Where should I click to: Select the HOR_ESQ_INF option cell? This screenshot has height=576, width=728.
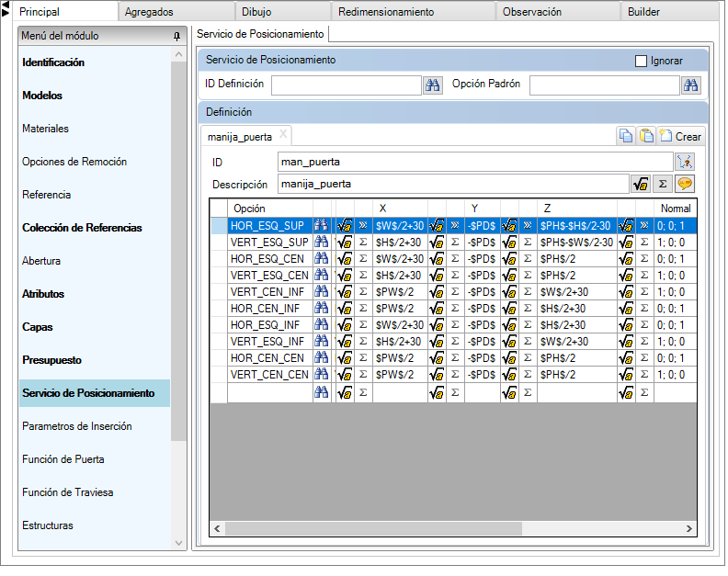coord(269,325)
